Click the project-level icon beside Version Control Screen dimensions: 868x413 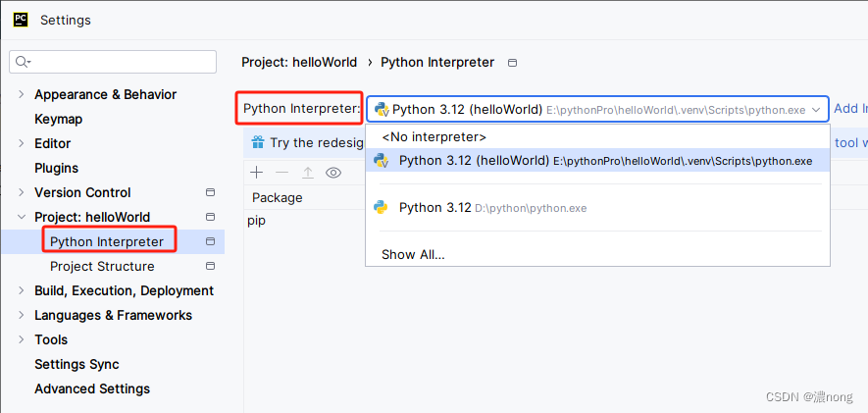[210, 192]
